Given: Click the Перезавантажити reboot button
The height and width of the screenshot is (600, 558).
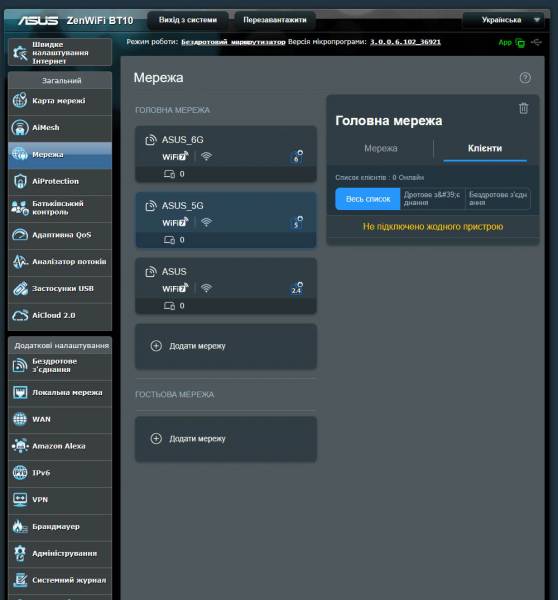Looking at the screenshot, I should click(x=275, y=20).
